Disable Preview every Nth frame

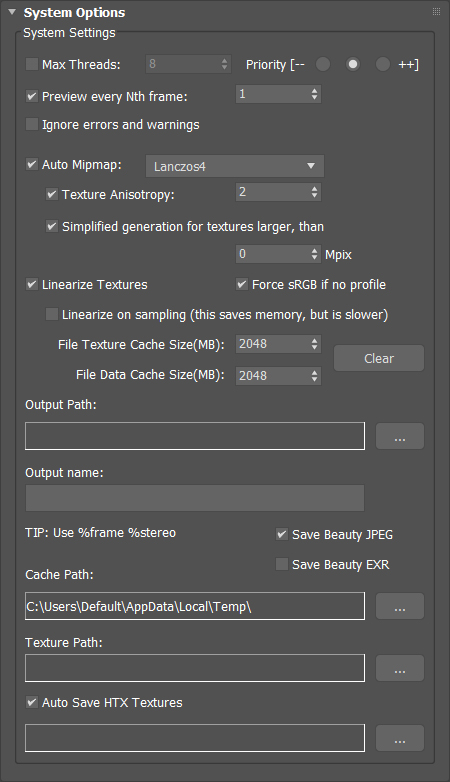pyautogui.click(x=32, y=96)
